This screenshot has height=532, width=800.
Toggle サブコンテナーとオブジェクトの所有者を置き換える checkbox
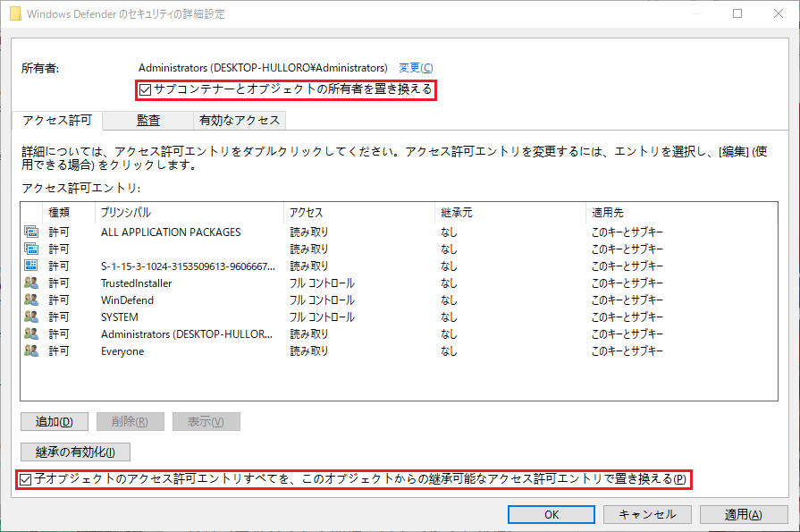[x=146, y=89]
